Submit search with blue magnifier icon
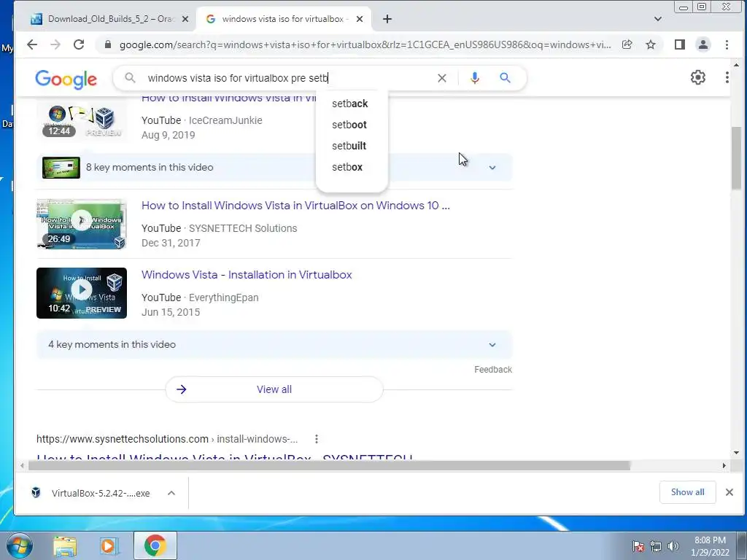The width and height of the screenshot is (747, 560). click(505, 77)
